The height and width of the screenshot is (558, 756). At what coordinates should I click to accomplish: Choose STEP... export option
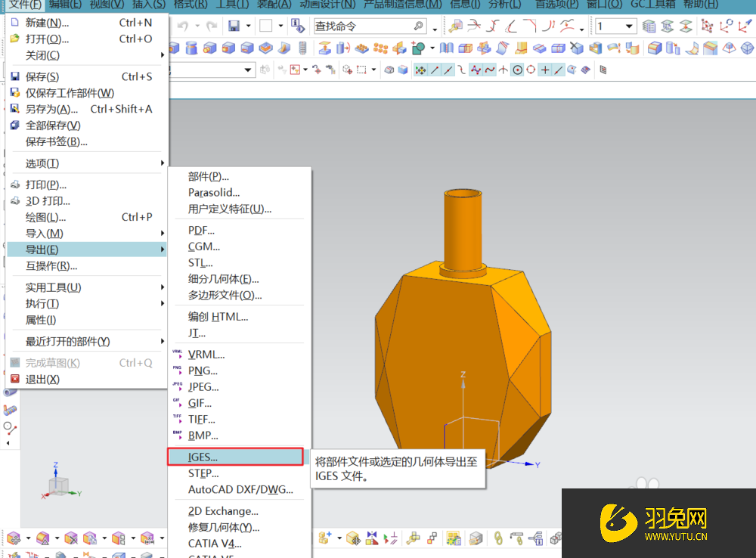(x=203, y=473)
